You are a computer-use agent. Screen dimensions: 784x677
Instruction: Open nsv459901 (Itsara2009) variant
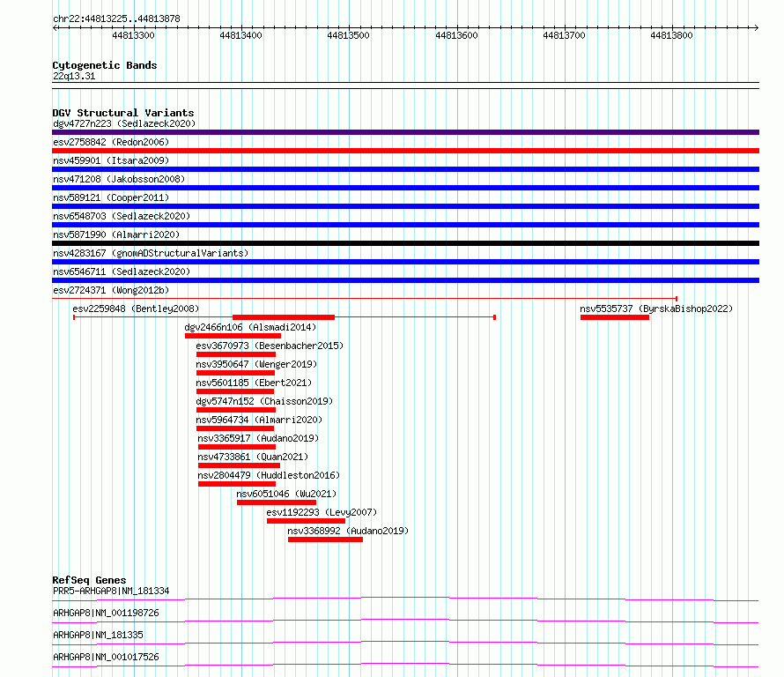coord(111,160)
